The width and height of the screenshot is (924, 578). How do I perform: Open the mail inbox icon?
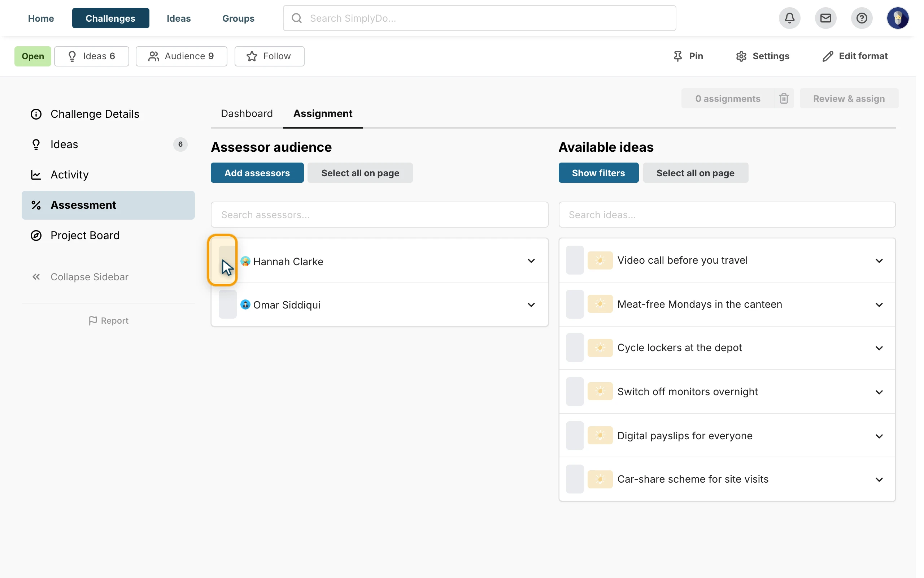point(825,18)
